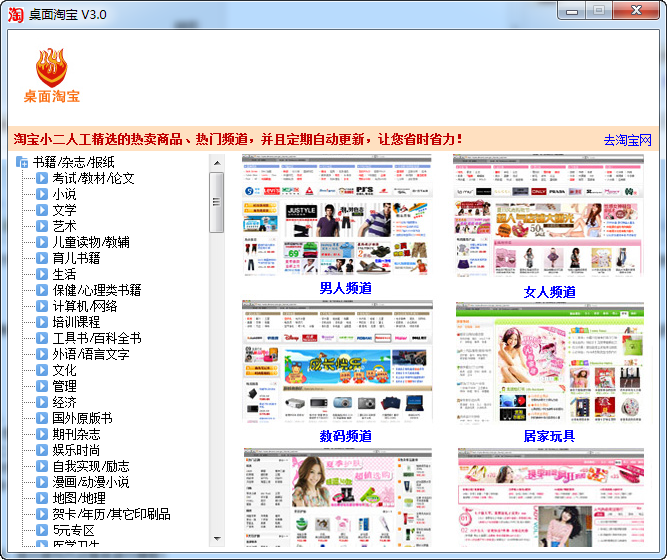
Task: Click the arrow icon beside 计算机/网络
Action: (42, 306)
